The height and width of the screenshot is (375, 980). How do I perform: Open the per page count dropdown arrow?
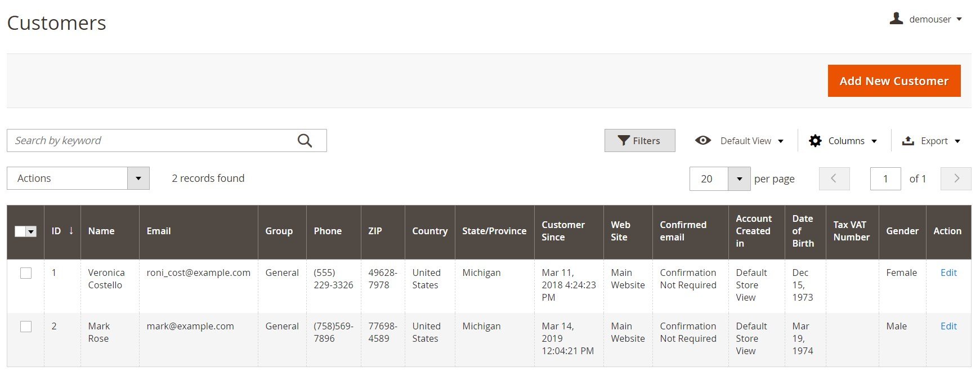[x=739, y=179]
